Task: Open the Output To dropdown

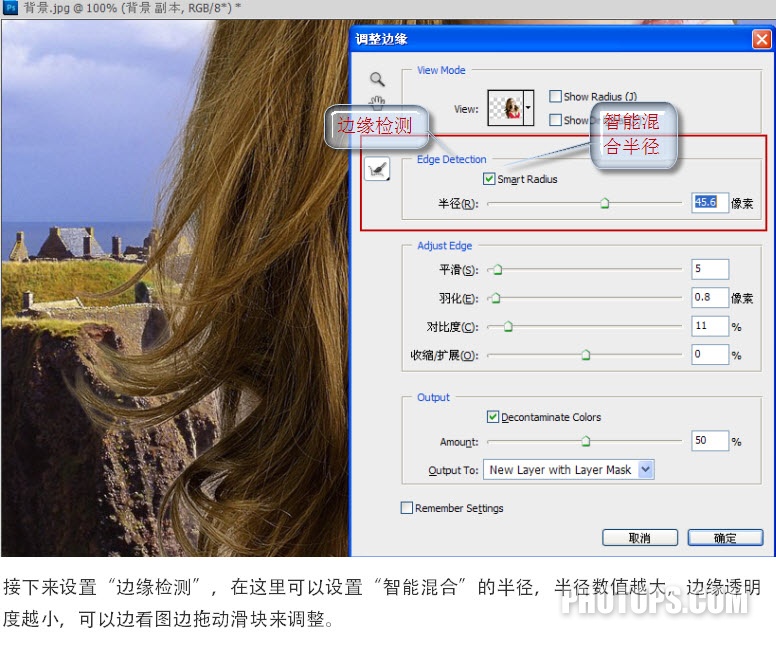Action: (x=569, y=469)
